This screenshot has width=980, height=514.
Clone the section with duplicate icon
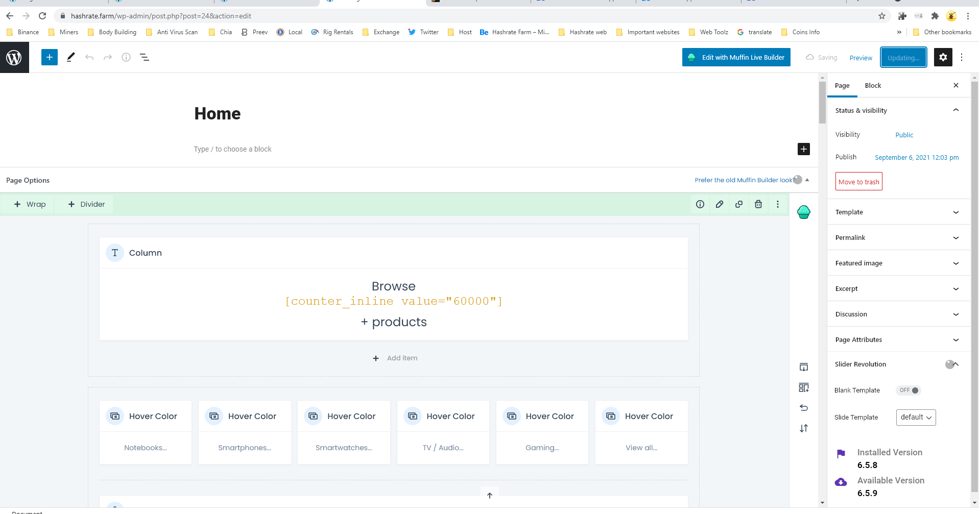(739, 204)
